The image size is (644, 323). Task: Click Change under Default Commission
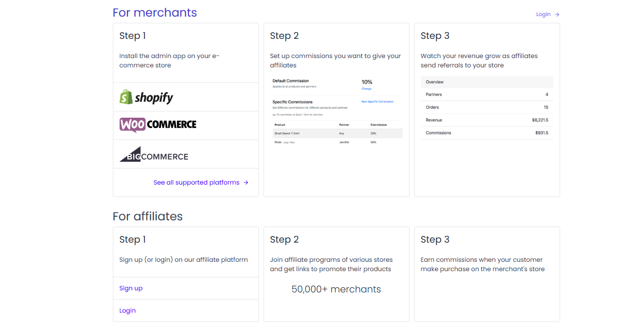(x=367, y=89)
